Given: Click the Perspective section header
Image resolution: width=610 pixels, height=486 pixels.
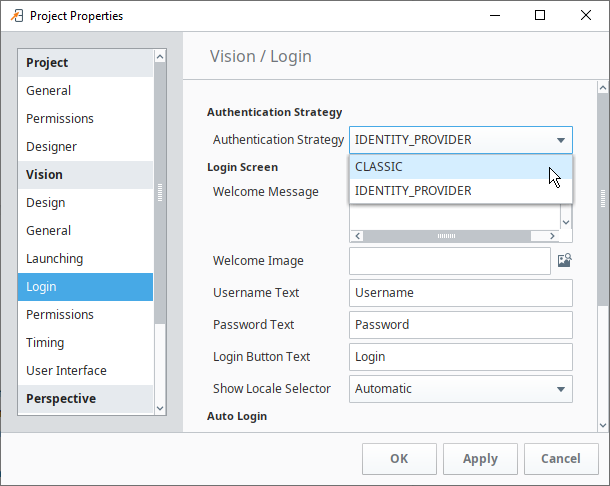Looking at the screenshot, I should [x=85, y=399].
